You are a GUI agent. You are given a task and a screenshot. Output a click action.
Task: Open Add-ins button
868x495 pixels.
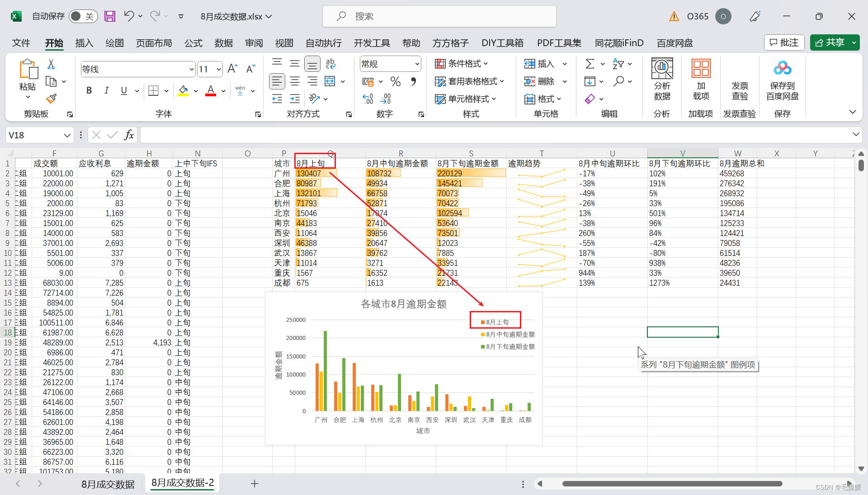(701, 80)
